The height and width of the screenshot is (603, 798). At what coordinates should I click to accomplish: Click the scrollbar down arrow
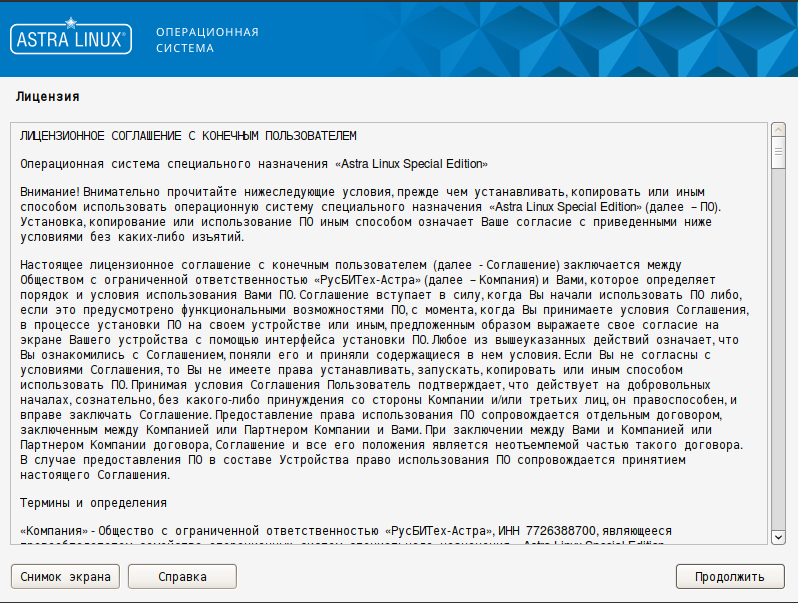pyautogui.click(x=778, y=537)
